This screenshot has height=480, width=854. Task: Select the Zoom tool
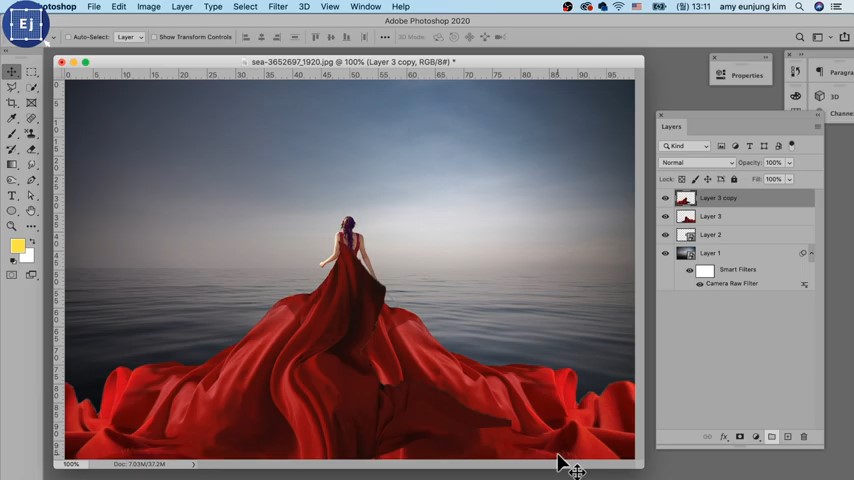click(11, 226)
